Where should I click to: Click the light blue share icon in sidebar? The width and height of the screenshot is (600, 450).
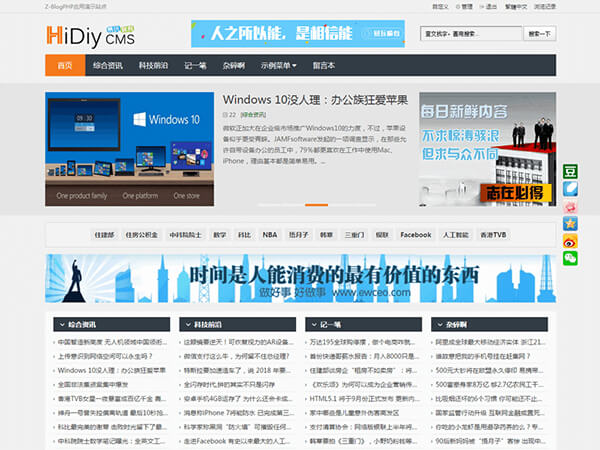click(570, 189)
